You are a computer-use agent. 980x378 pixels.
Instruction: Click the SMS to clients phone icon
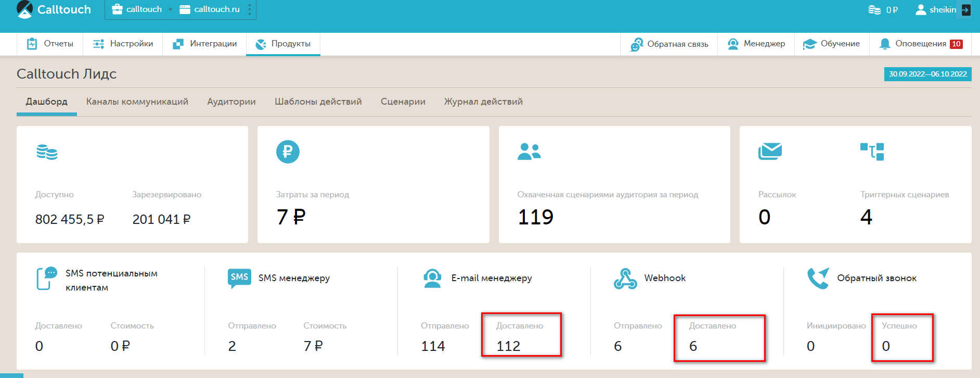tap(47, 278)
